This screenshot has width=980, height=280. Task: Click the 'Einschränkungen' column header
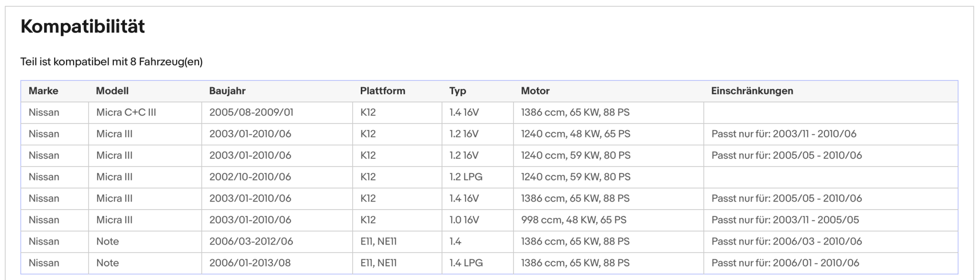tap(752, 91)
